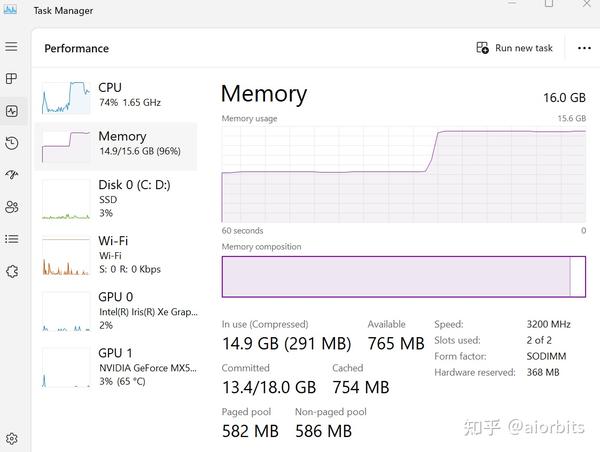This screenshot has width=600, height=452.
Task: Open the Users page icon
Action: 12,207
